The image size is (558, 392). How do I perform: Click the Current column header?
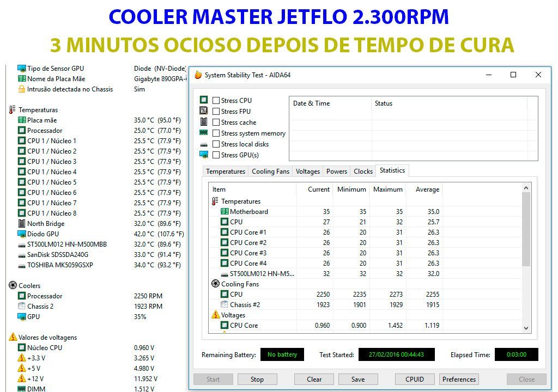[314, 189]
